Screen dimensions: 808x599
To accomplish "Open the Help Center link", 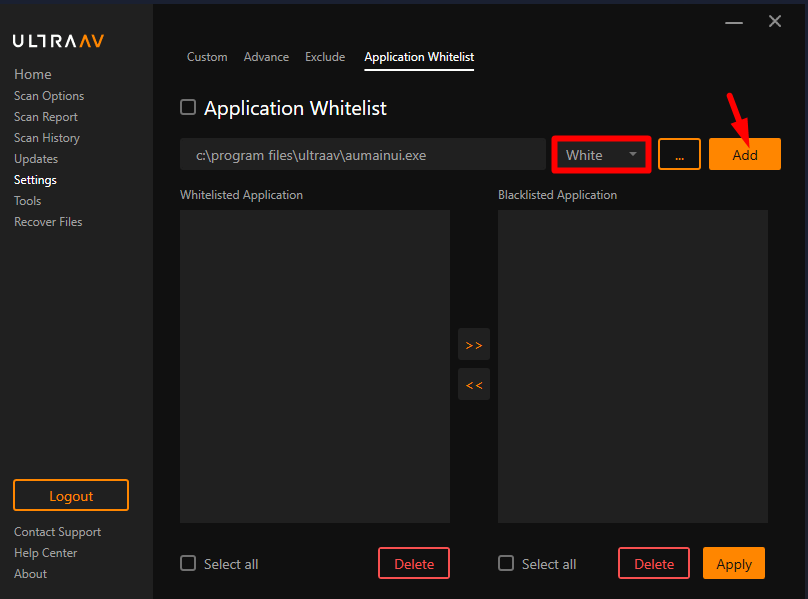I will (x=45, y=553).
